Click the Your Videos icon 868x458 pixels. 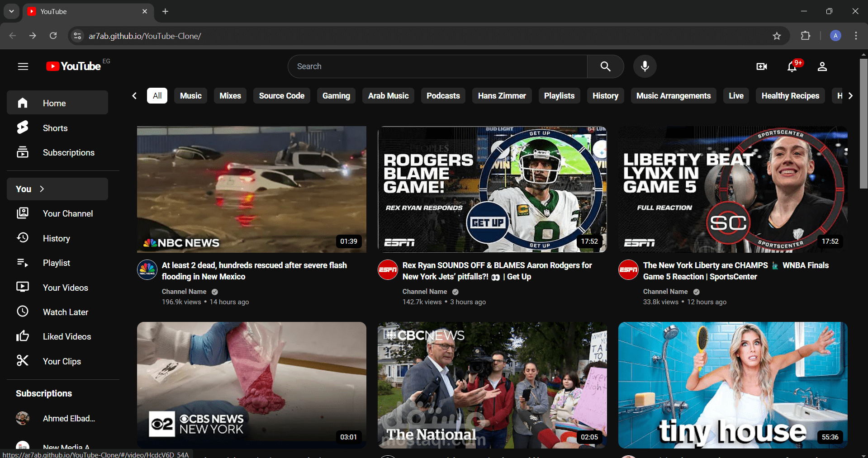pyautogui.click(x=23, y=287)
